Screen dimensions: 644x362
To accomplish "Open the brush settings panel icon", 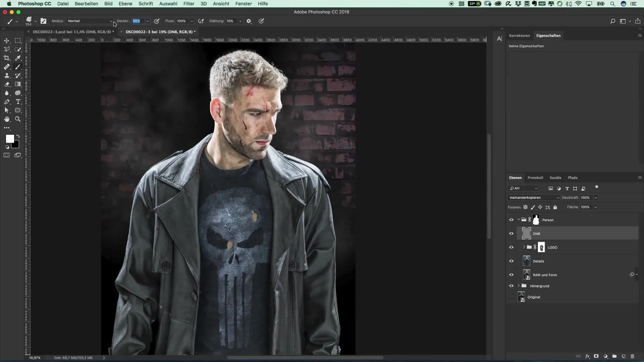I will pyautogui.click(x=44, y=21).
